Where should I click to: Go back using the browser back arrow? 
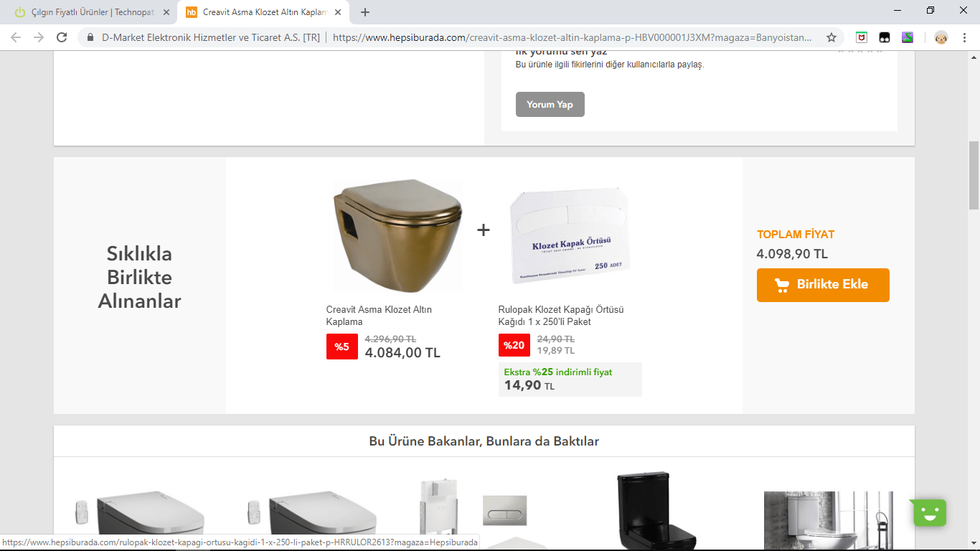tap(16, 37)
